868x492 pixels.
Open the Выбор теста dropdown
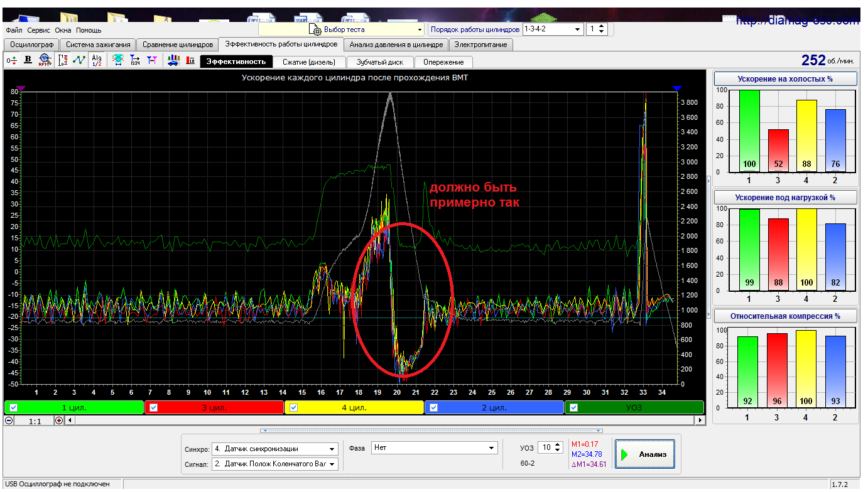click(342, 29)
